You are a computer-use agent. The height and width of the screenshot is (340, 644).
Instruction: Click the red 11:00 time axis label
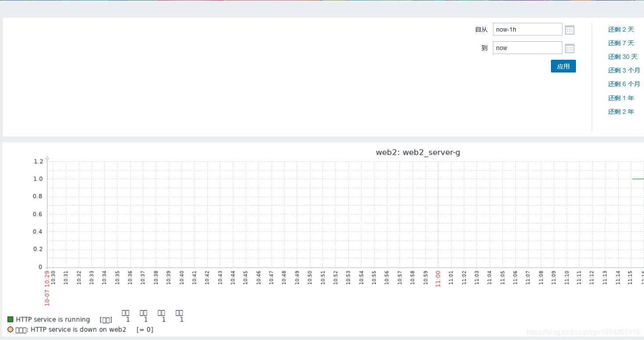coord(438,279)
